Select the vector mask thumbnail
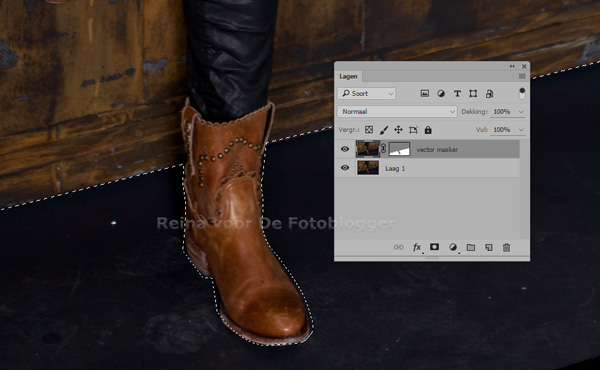600x370 pixels. pos(399,149)
